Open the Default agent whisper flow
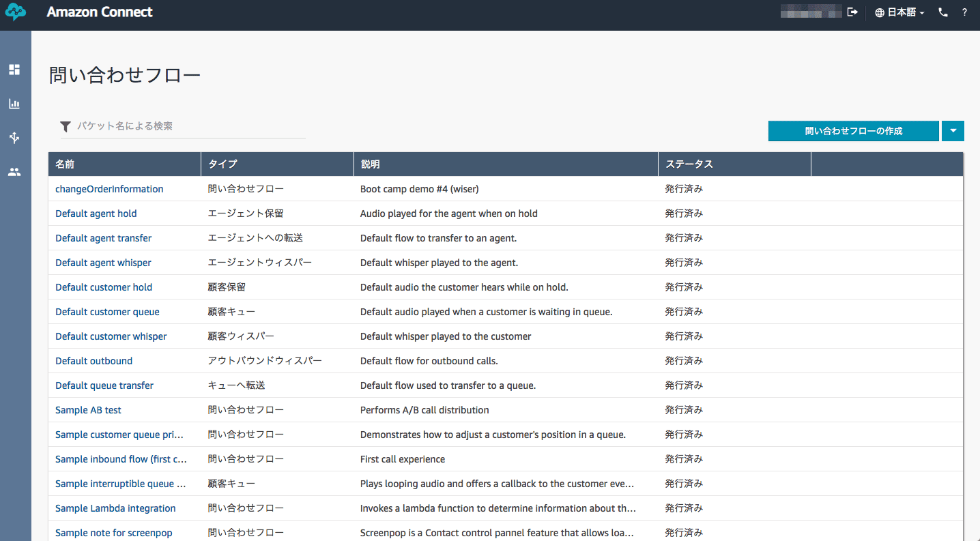980x541 pixels. 103,263
